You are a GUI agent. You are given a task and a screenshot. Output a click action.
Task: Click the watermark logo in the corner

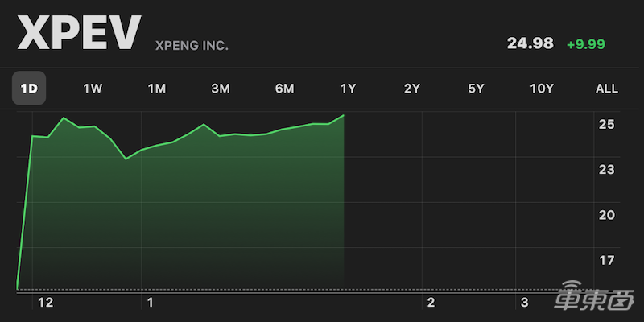coord(597,299)
